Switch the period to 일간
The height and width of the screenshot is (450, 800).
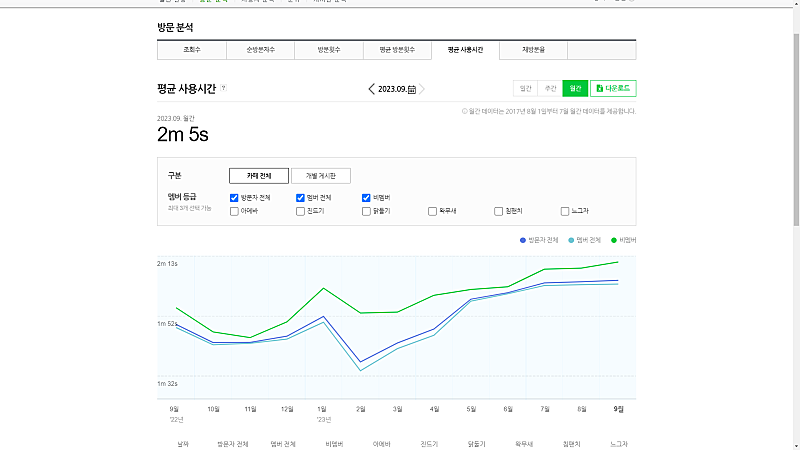point(525,89)
